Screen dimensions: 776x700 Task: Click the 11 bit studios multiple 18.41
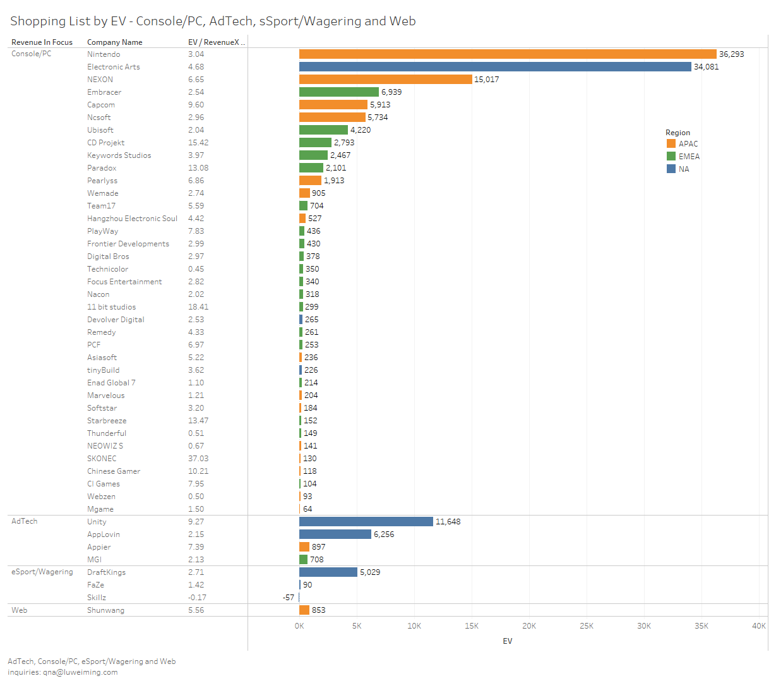pos(198,307)
